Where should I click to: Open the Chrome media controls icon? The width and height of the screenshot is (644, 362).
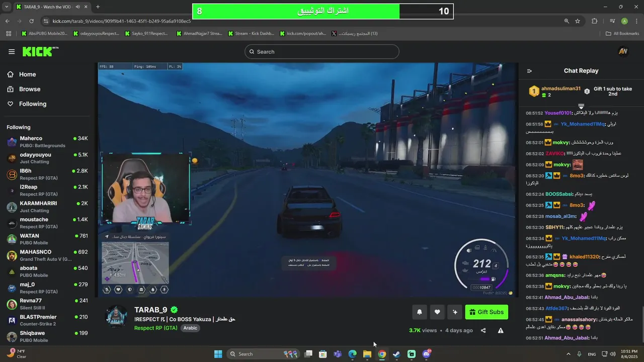(x=612, y=21)
